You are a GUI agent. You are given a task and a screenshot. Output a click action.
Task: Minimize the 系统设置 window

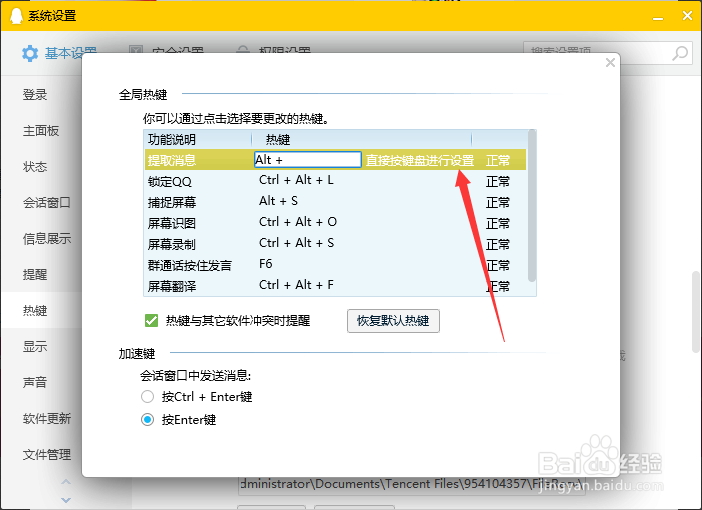658,18
